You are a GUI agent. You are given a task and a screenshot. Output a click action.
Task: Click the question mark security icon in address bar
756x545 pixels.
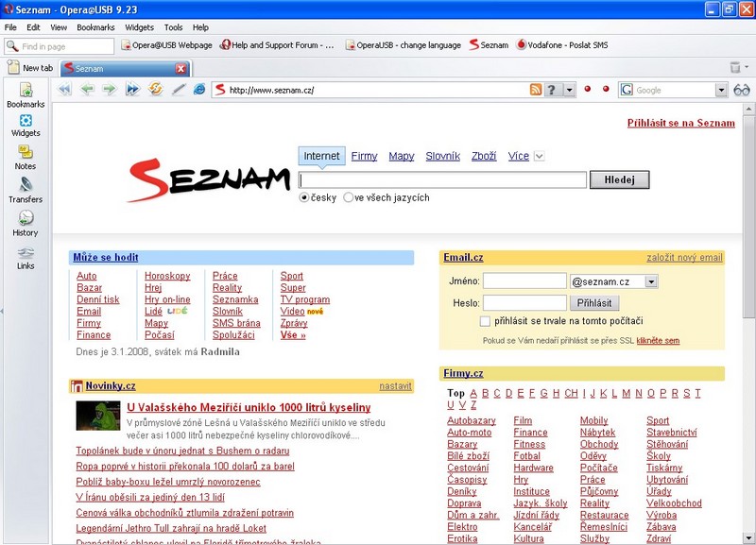[x=552, y=90]
